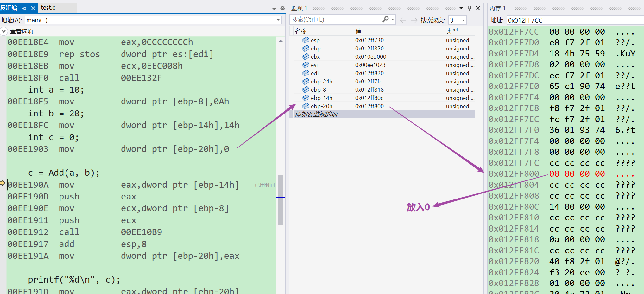Click the Memory 1 address input field

(575, 20)
